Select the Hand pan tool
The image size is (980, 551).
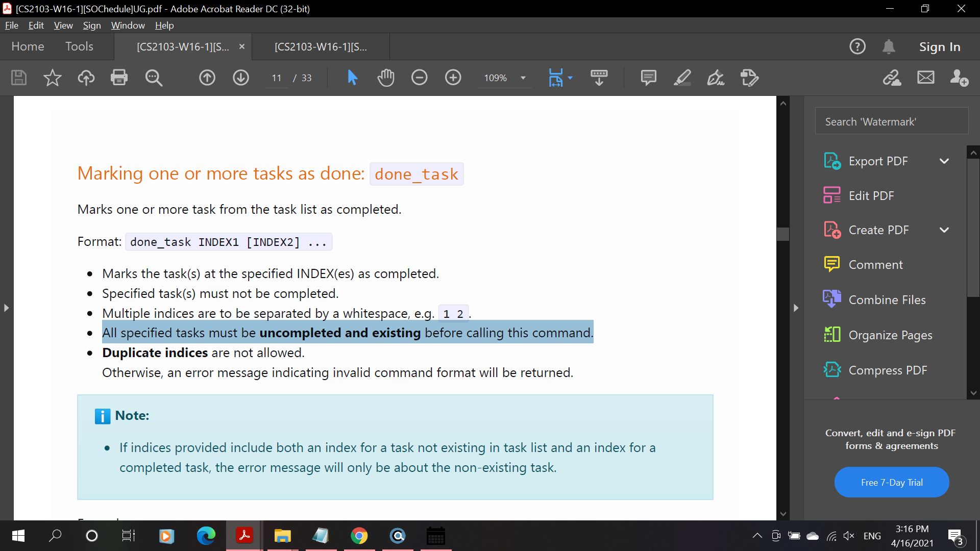[x=386, y=78]
